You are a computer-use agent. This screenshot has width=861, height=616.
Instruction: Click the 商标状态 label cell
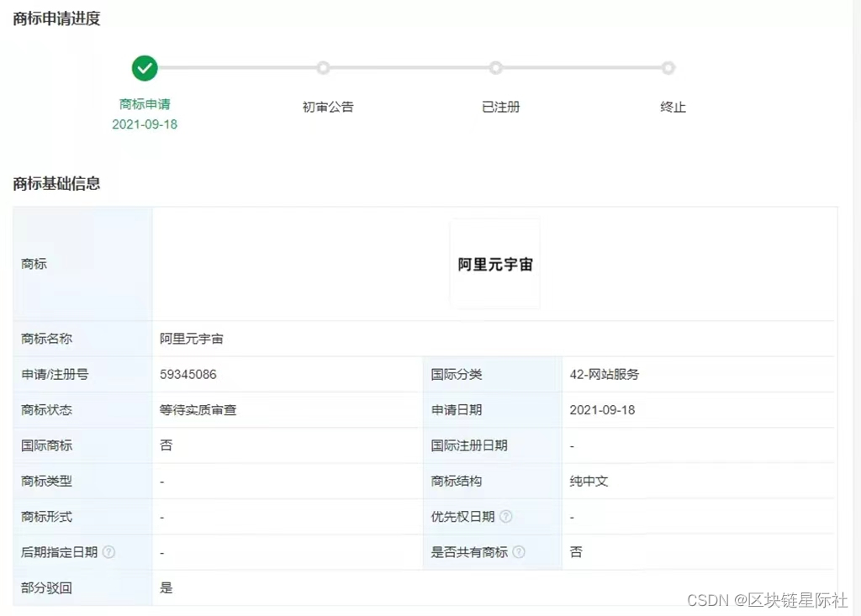click(82, 409)
